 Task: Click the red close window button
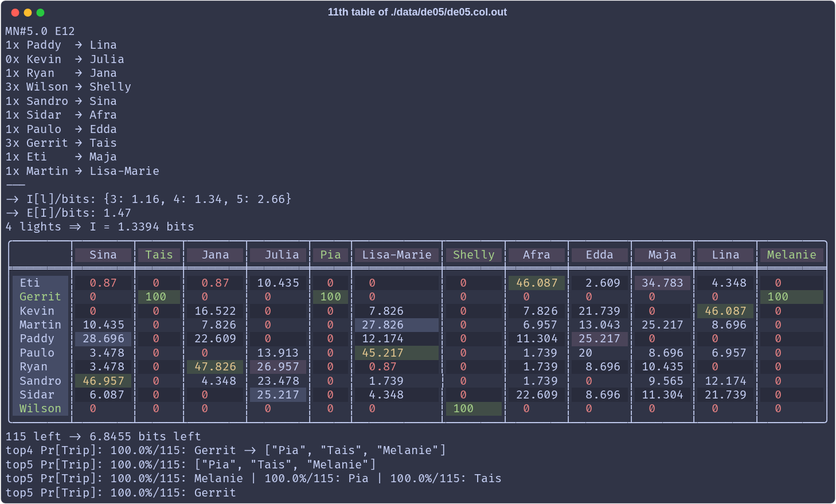click(15, 13)
